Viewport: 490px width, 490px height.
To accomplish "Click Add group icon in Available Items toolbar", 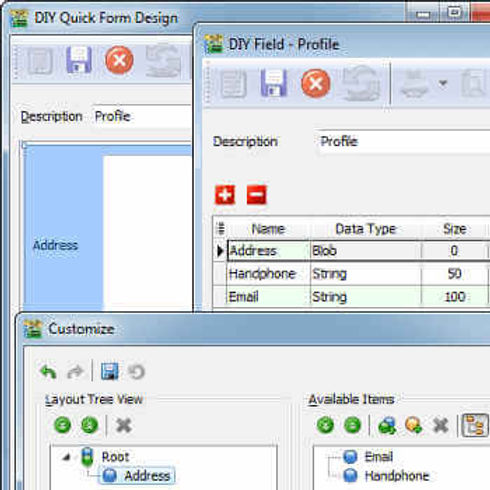I will pyautogui.click(x=387, y=425).
